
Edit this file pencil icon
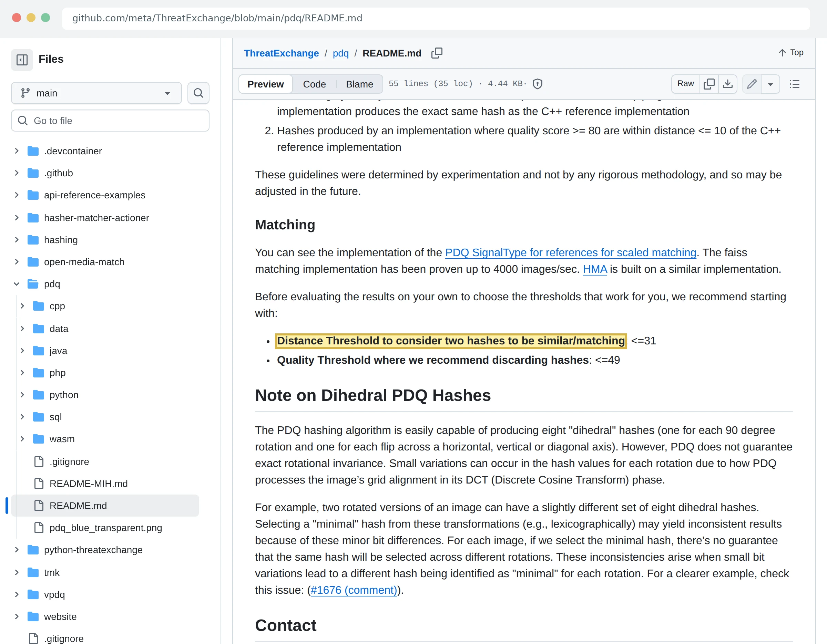[x=752, y=84]
